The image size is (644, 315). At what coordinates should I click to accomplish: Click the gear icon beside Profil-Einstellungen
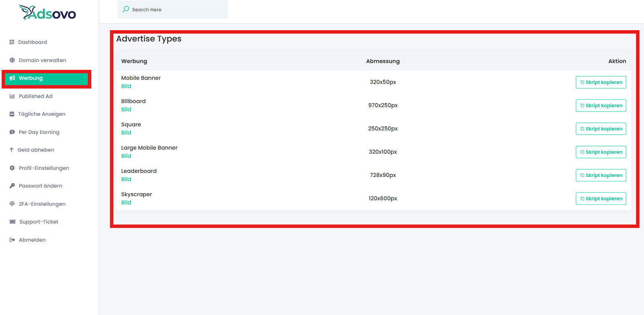[x=12, y=168]
